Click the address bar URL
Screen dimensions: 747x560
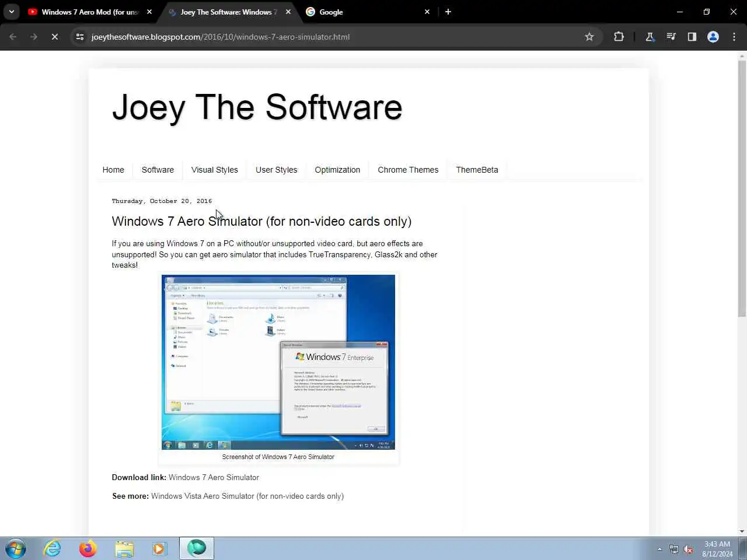(x=221, y=37)
